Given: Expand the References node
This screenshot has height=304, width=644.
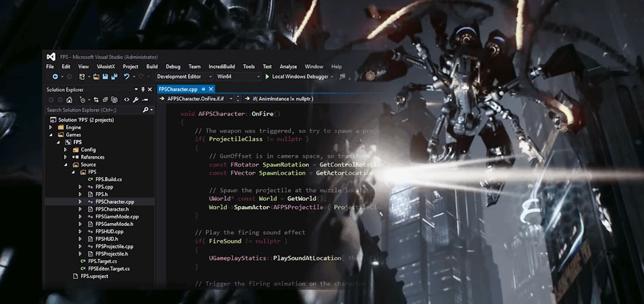Looking at the screenshot, I should pos(65,157).
